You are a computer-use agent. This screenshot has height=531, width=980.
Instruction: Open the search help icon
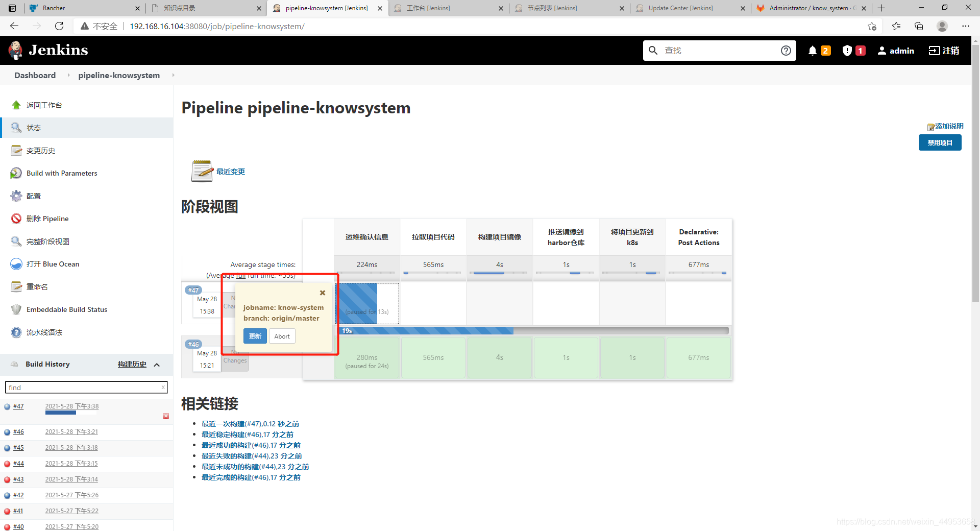786,51
